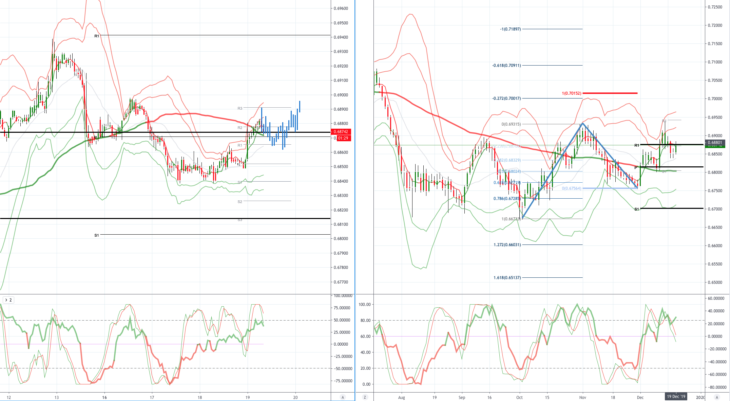This screenshot has width=730, height=401.
Task: Toggle auto-scale A button on right chart
Action: [716, 397]
